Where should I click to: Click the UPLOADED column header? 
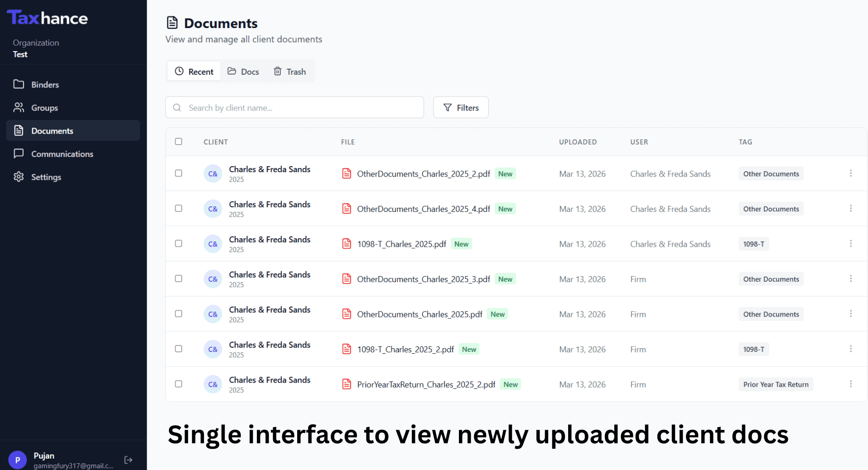578,142
